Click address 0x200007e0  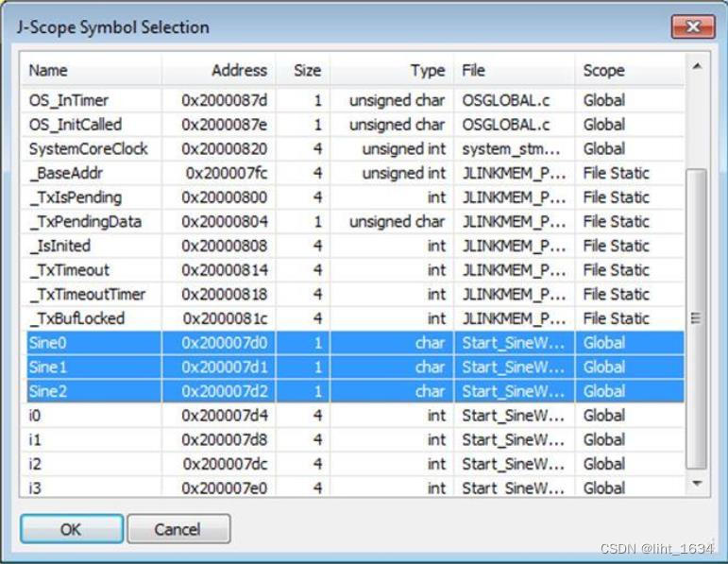pos(224,487)
